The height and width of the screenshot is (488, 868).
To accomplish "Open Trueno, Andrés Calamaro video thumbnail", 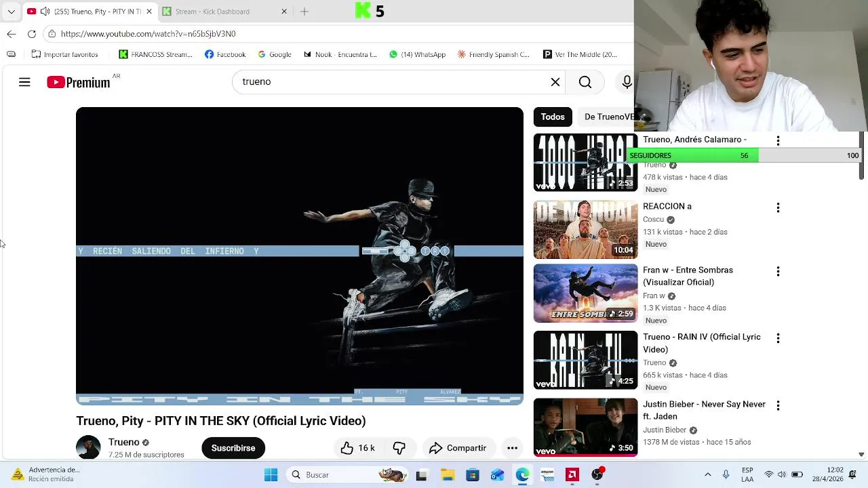I will click(585, 163).
